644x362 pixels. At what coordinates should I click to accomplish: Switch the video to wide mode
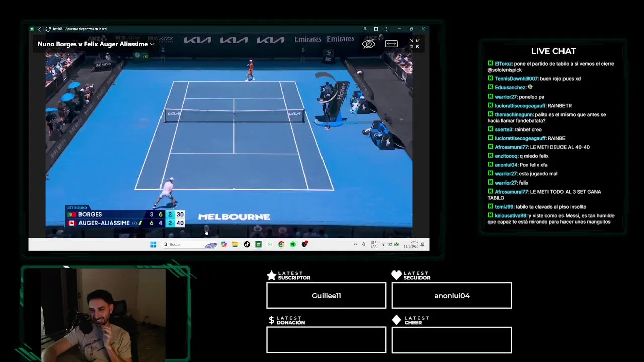[391, 44]
